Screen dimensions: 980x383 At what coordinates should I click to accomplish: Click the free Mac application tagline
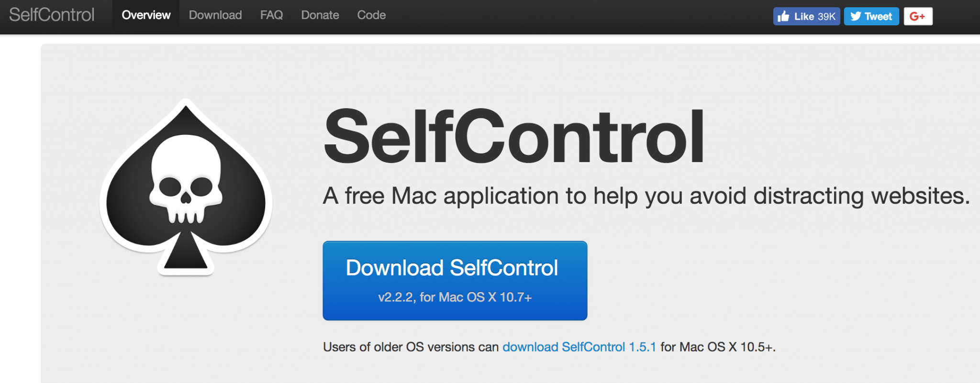pos(646,196)
